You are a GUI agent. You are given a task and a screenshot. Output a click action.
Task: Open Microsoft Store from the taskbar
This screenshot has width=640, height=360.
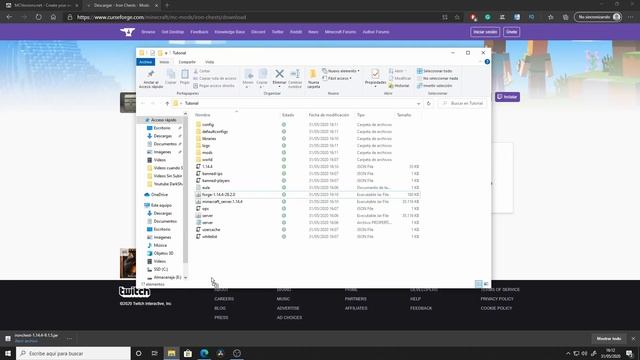188,353
